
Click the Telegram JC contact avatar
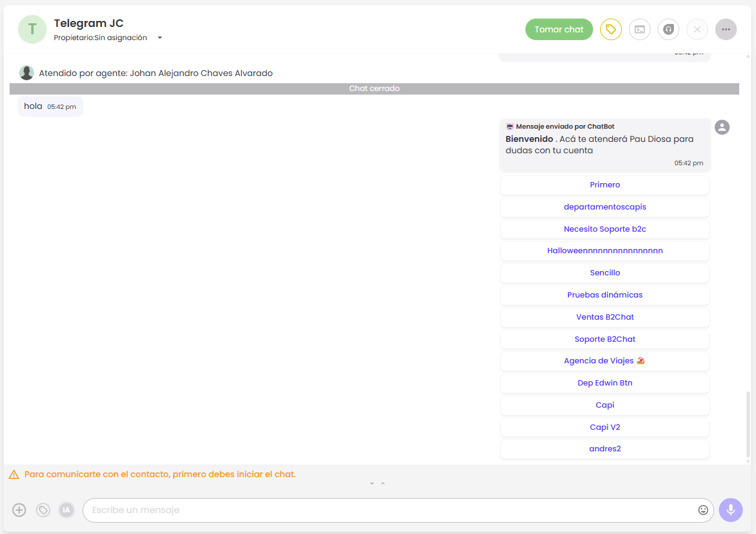[x=32, y=29]
